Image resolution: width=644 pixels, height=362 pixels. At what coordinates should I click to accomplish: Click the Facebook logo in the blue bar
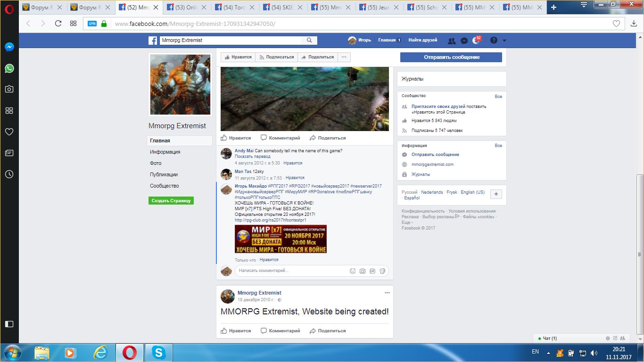click(x=153, y=41)
